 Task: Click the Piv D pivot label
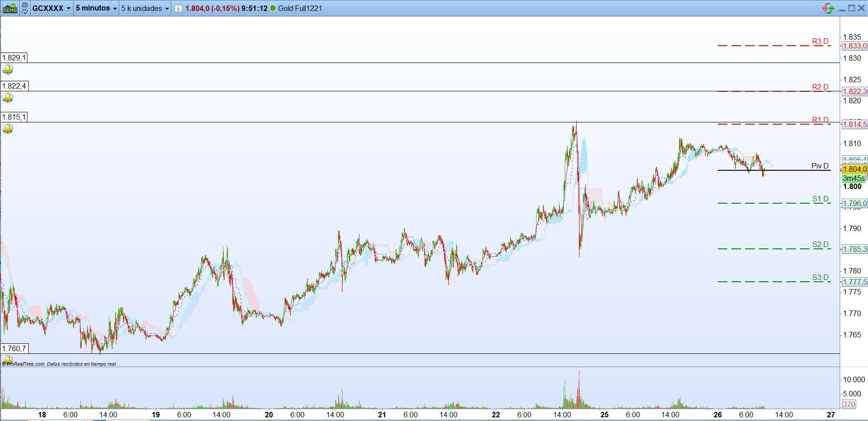[x=820, y=166]
